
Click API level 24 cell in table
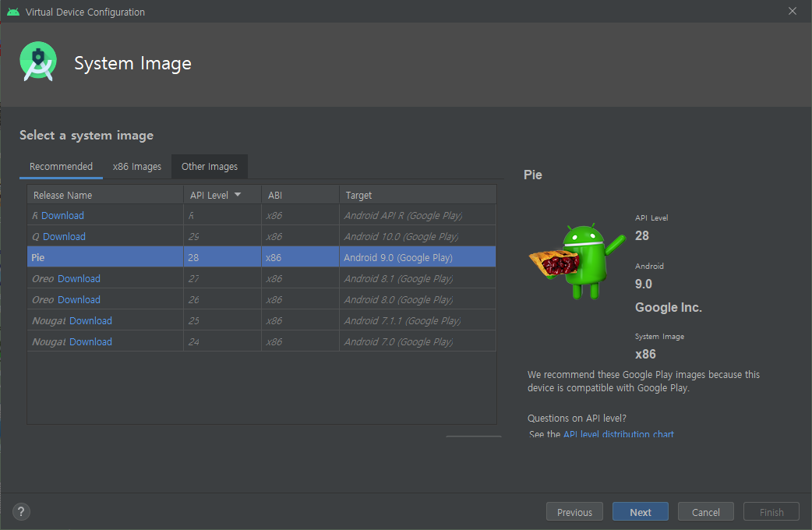tap(223, 342)
